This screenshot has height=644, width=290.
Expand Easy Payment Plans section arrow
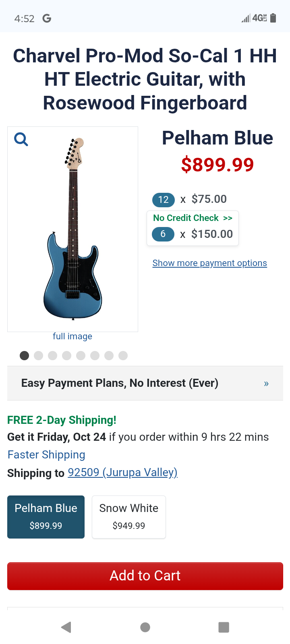(266, 383)
